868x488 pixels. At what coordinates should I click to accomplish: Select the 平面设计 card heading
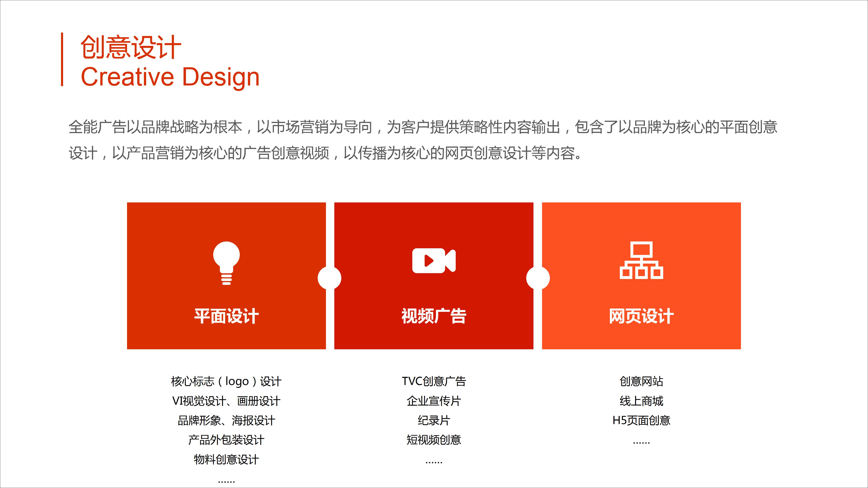click(226, 316)
